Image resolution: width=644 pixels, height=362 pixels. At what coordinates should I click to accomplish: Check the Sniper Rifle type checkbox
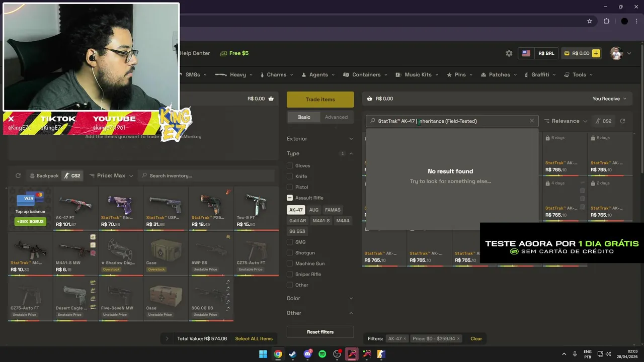pyautogui.click(x=290, y=274)
